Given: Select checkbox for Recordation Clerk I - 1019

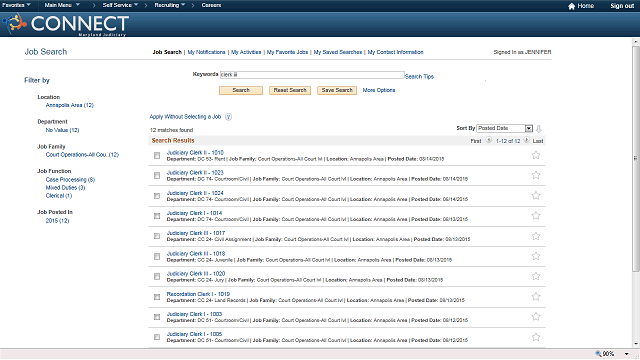Looking at the screenshot, I should point(157,297).
